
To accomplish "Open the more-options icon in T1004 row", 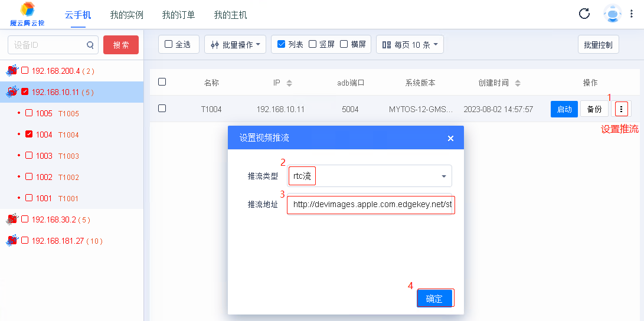I will tap(621, 109).
